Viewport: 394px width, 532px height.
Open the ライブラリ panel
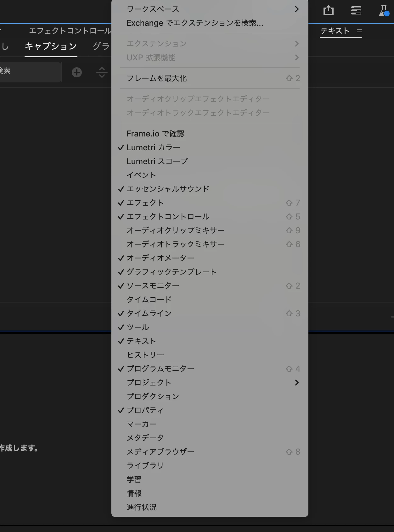coord(210,466)
